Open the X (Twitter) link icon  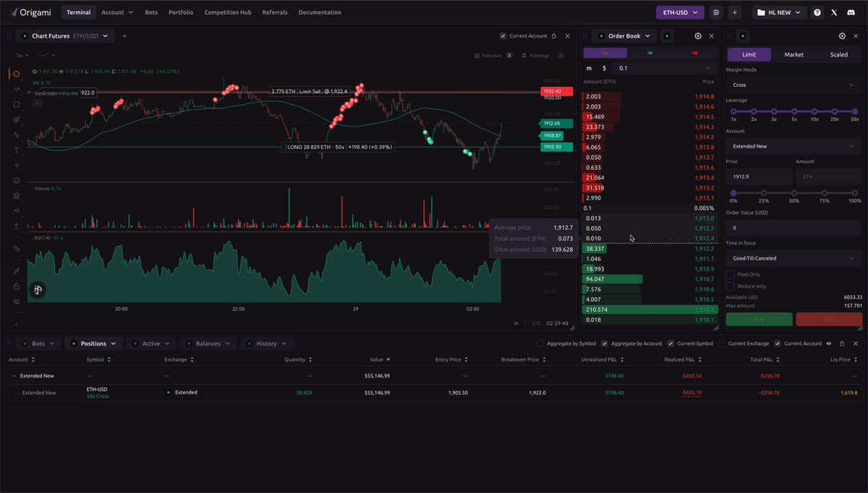[834, 12]
